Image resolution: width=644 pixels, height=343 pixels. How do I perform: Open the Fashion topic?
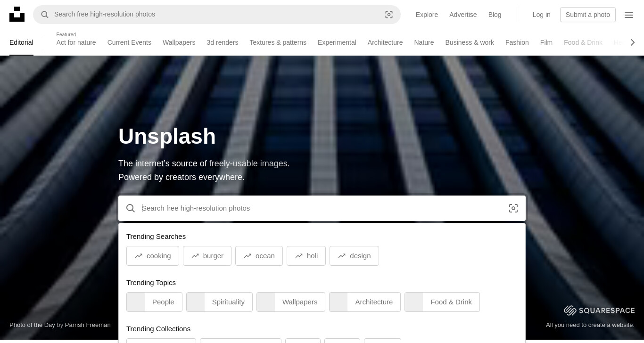tap(517, 42)
